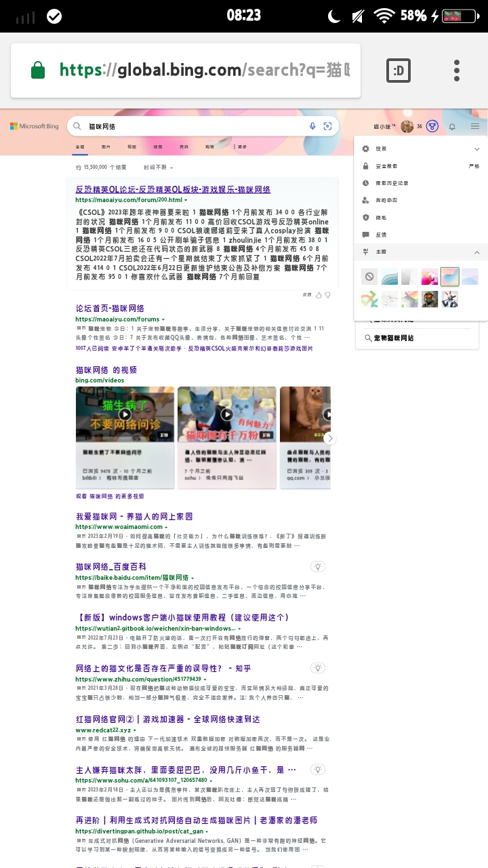Open the Rewards trophy medal icon
The height and width of the screenshot is (868, 488).
pos(432,126)
